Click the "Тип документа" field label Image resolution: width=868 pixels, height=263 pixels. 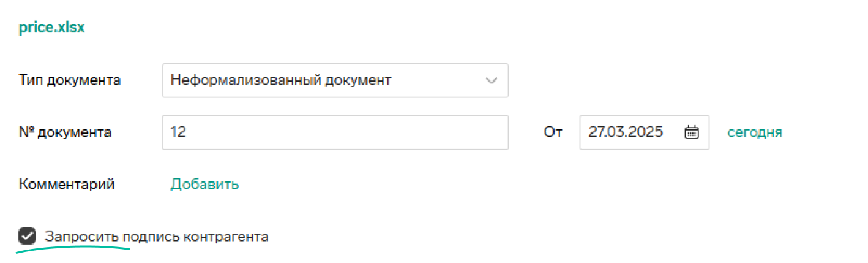70,80
